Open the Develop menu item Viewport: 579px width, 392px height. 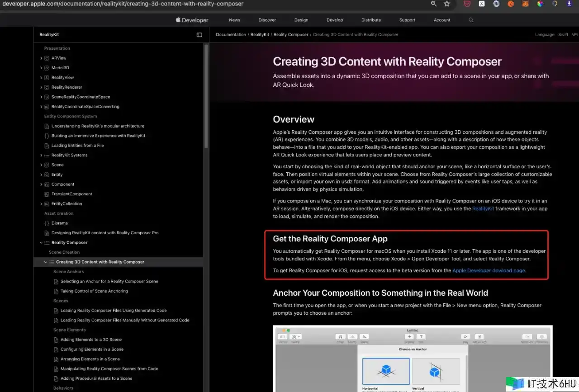[x=335, y=20]
